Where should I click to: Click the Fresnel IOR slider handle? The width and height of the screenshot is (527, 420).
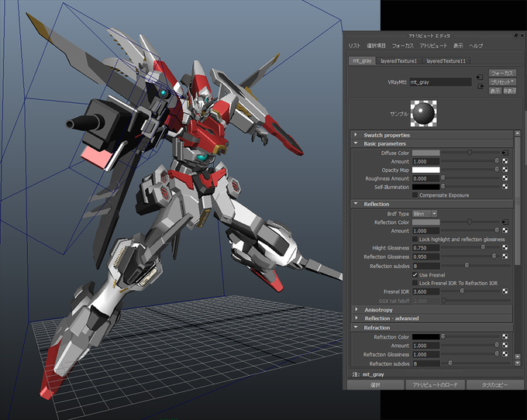[x=462, y=291]
